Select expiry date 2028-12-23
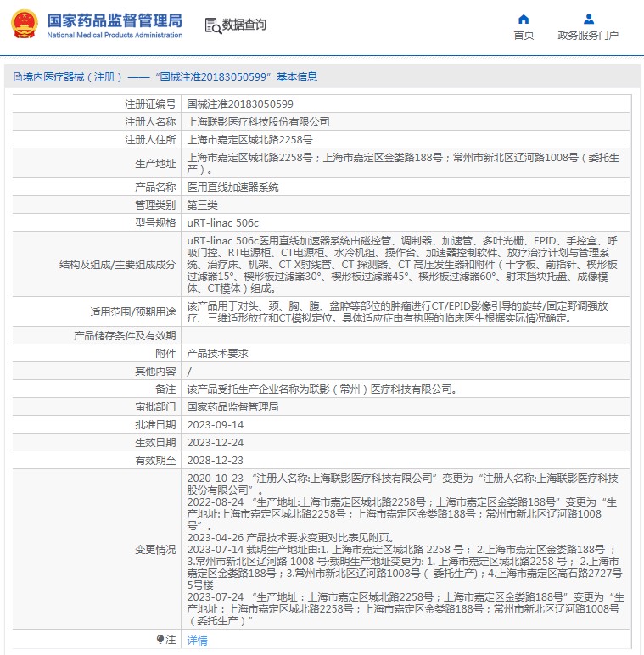Screen dimensions: 644x655 click(x=215, y=461)
